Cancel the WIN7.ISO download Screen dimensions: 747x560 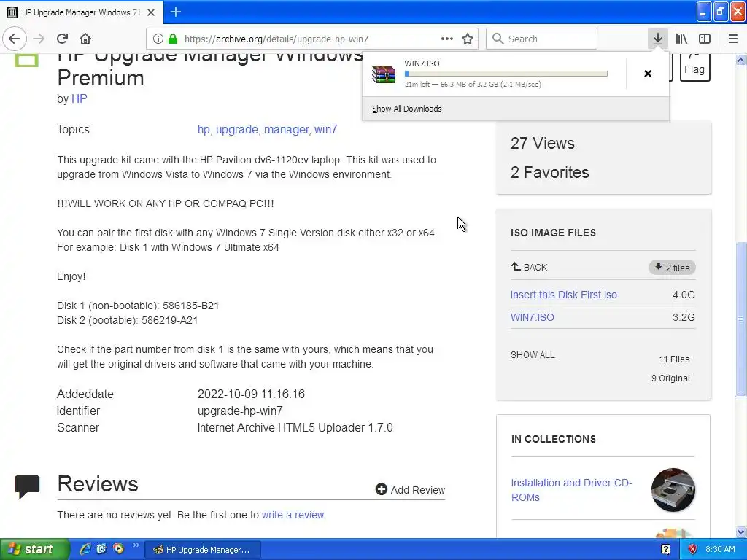(648, 74)
